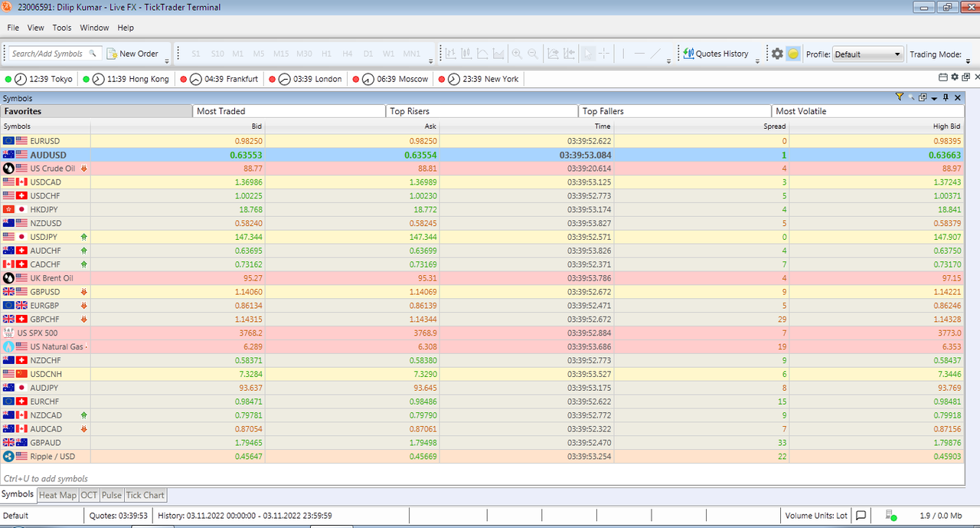Select the area chart type icon

[x=499, y=54]
